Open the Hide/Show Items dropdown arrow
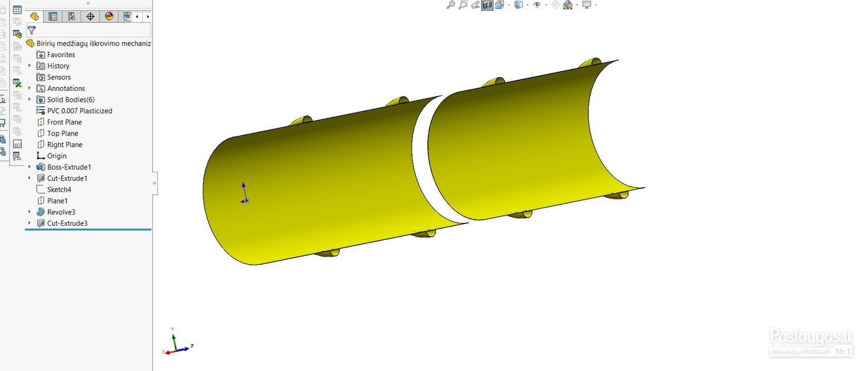This screenshot has height=371, width=868. point(546,5)
